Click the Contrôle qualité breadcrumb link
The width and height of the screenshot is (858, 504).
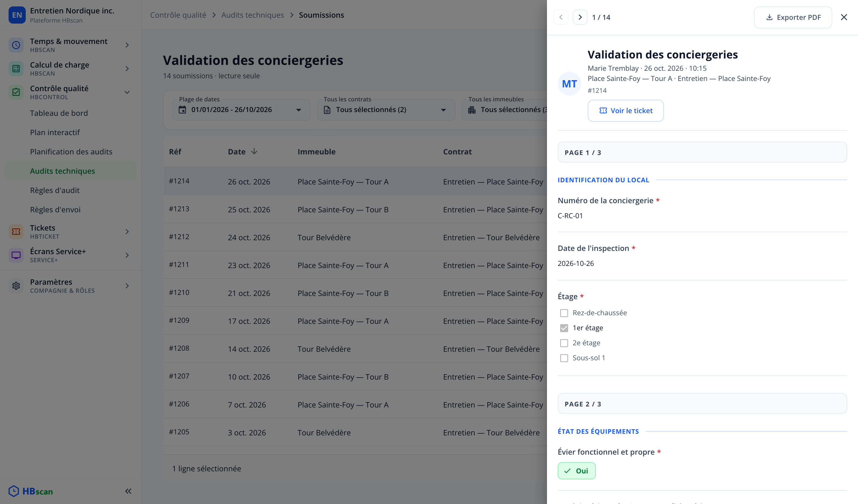click(x=178, y=15)
